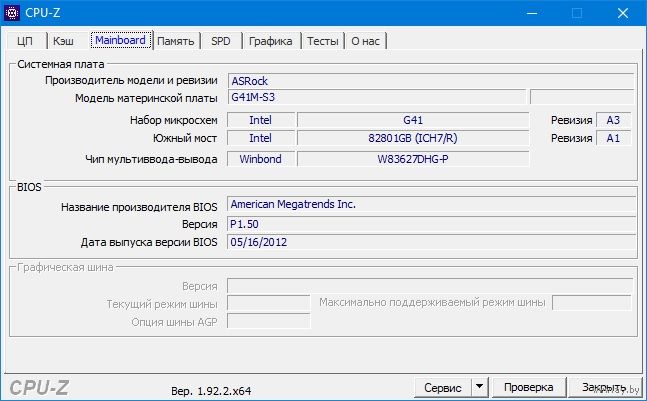Click the CPU-Z logo at bottom left
This screenshot has height=401, width=647.
tap(39, 388)
